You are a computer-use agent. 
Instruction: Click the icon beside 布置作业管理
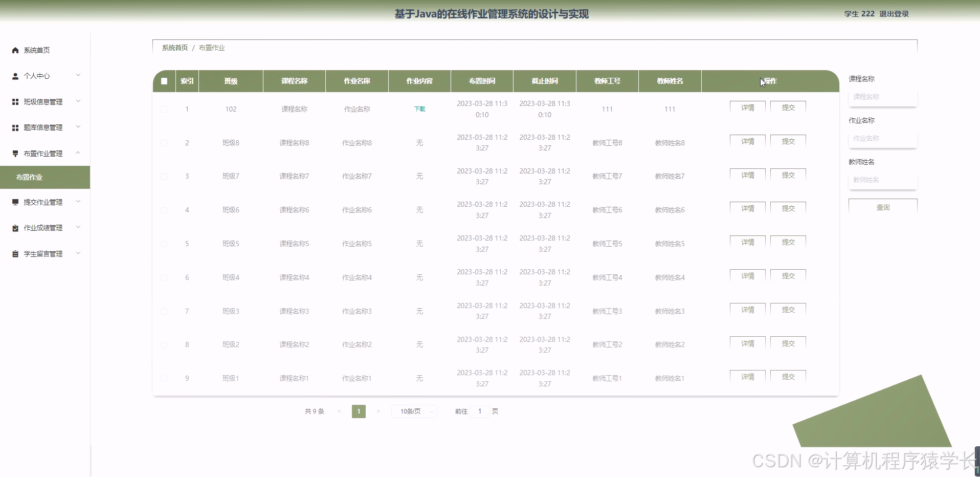click(x=15, y=154)
